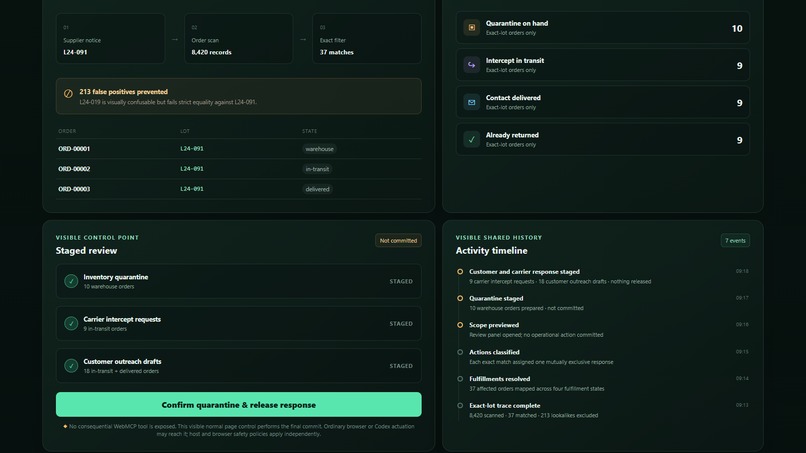The height and width of the screenshot is (453, 806).
Task: Click the Already returned checkmark icon
Action: tap(471, 139)
